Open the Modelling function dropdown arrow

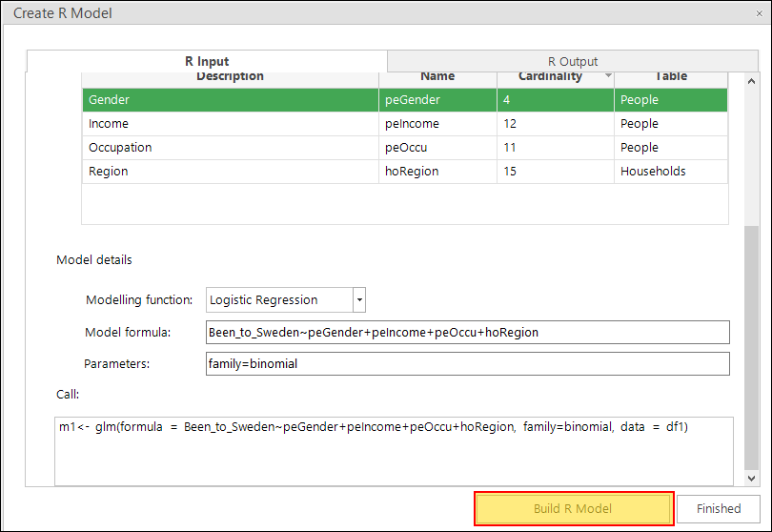tap(359, 300)
